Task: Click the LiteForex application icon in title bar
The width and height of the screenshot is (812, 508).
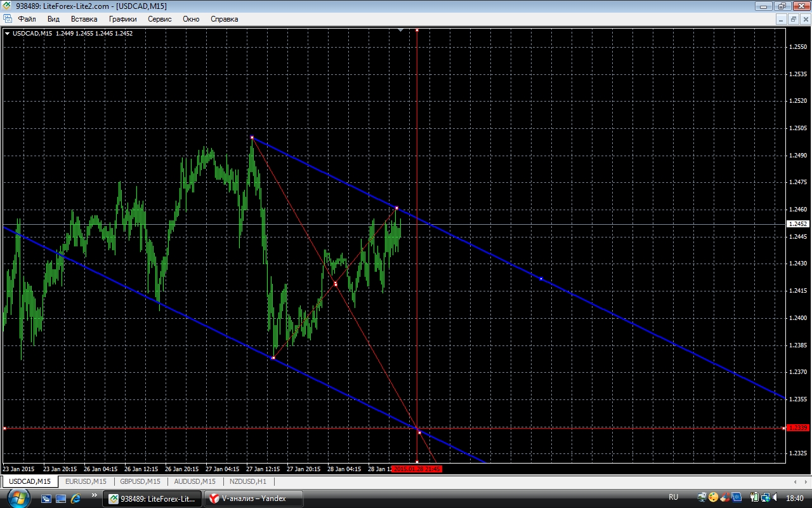Action: 7,6
